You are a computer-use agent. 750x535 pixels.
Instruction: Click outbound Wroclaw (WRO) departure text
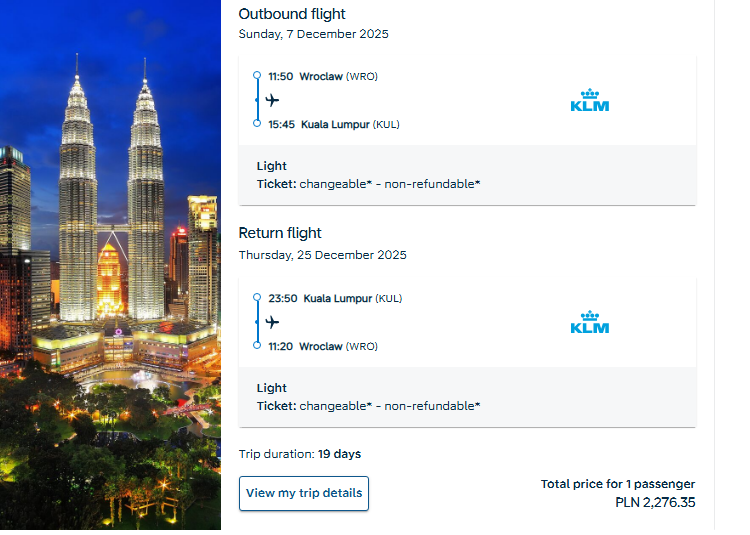tap(338, 76)
